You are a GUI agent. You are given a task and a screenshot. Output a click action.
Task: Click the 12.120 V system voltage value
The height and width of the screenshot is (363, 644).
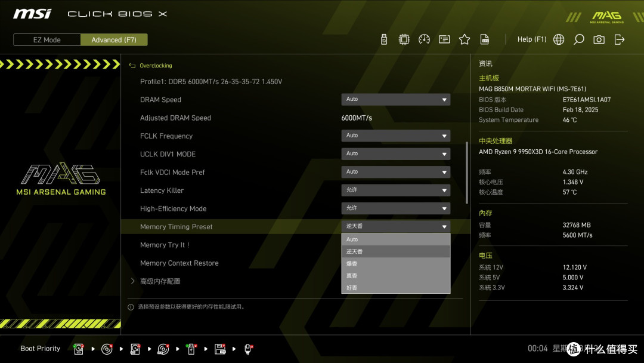575,267
